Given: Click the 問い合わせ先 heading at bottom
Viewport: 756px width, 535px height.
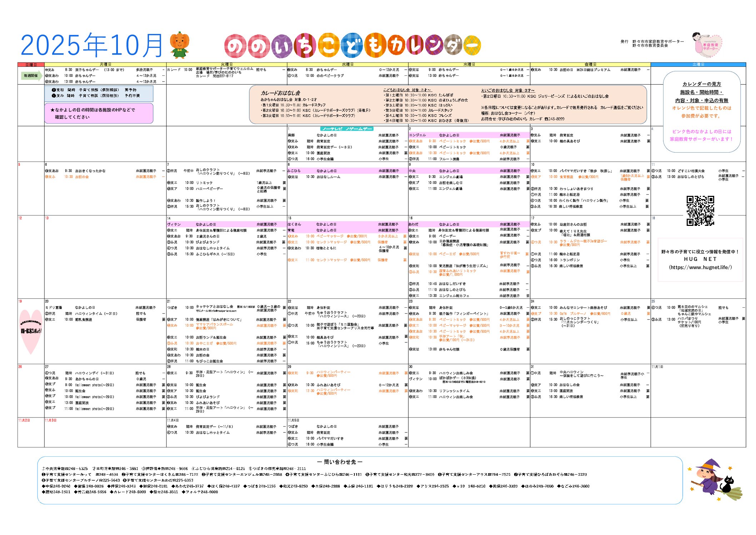Looking at the screenshot, I should pos(339,462).
